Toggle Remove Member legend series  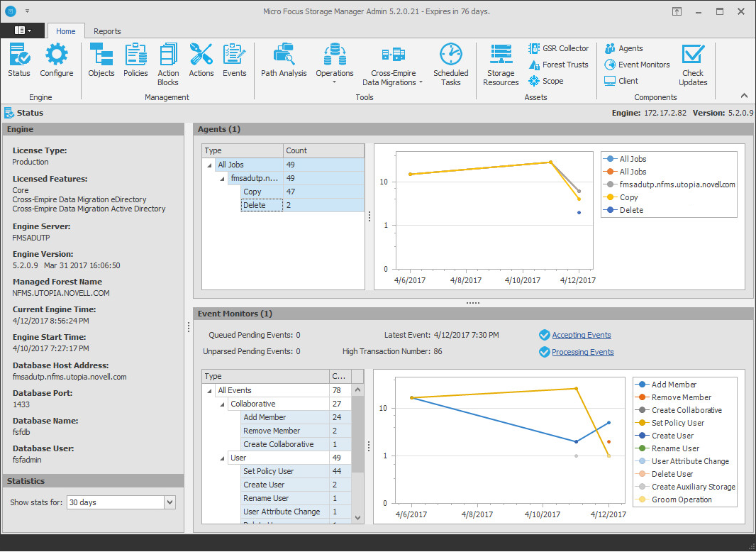[673, 397]
